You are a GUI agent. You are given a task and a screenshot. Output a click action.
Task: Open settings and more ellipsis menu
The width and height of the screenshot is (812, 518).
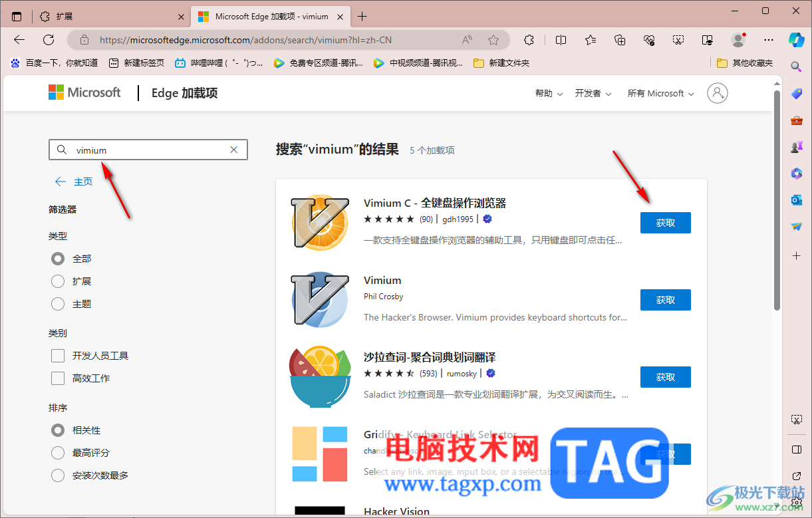[769, 40]
